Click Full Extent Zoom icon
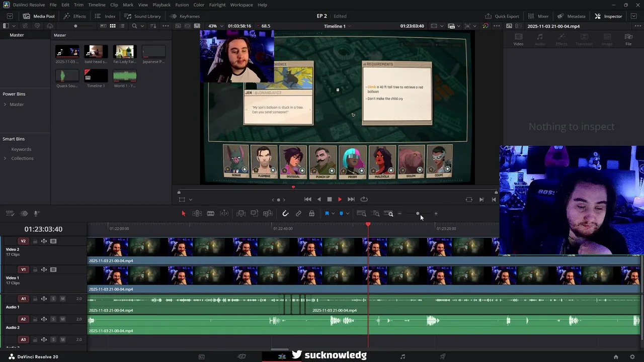 [x=361, y=214]
